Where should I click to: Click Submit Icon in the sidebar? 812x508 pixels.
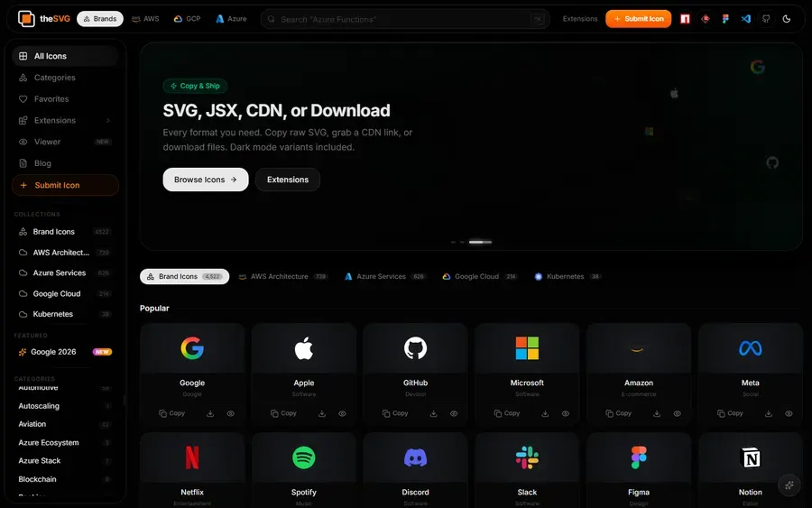65,185
